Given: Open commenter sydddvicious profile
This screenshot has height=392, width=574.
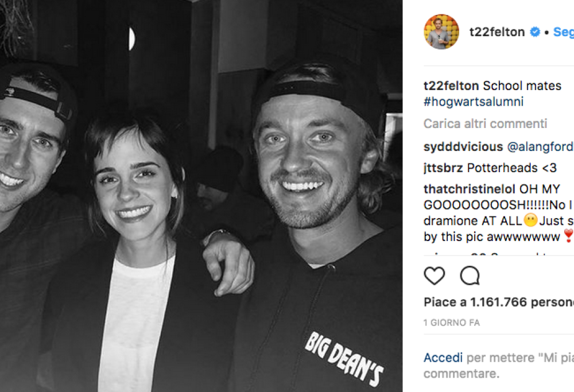Looking at the screenshot, I should click(x=463, y=147).
